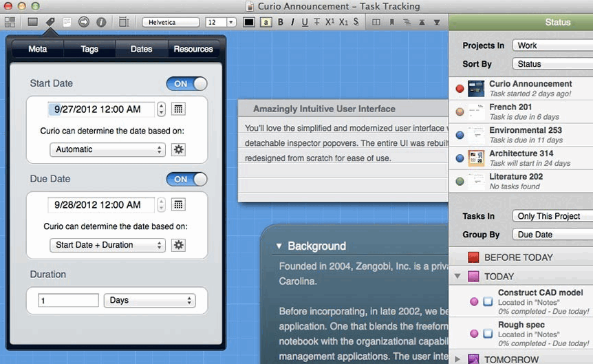Click the Start Date stepper arrows
Screen dimensions: 593x364
[x=162, y=109]
